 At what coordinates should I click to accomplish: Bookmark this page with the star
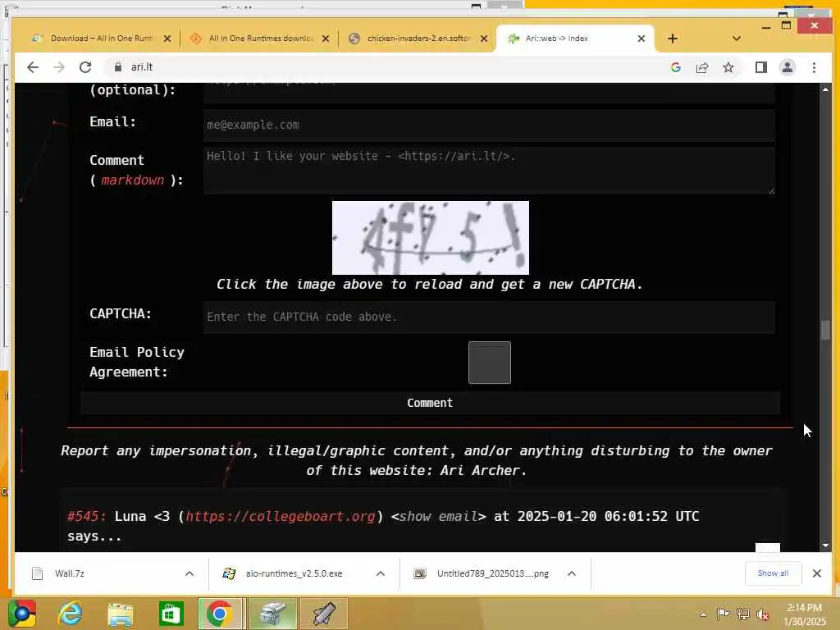[x=728, y=67]
